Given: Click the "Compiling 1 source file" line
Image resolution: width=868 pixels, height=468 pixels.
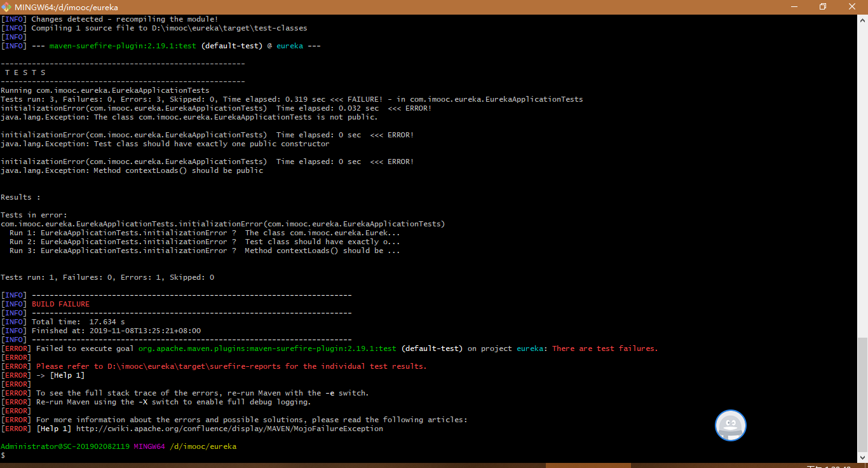Looking at the screenshot, I should pos(169,28).
